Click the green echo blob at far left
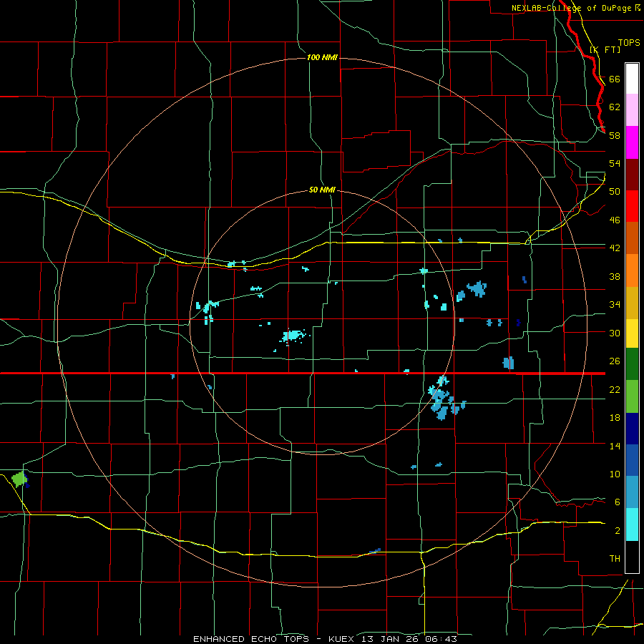This screenshot has height=644, width=644. coord(19,479)
